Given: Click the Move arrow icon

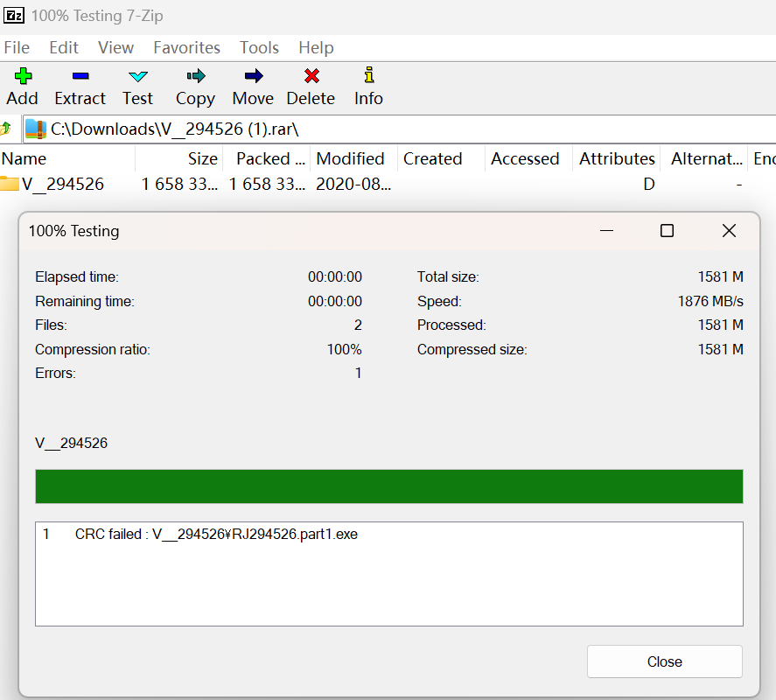Looking at the screenshot, I should 253,76.
